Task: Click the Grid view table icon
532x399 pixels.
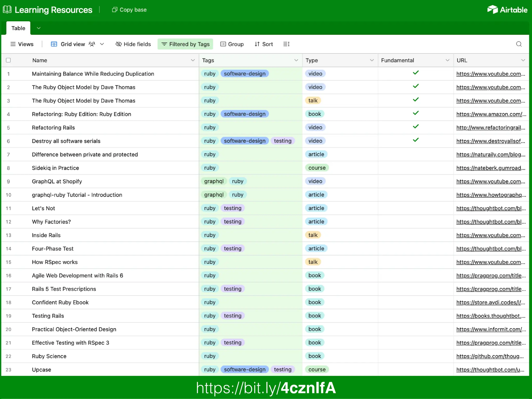Action: 54,44
